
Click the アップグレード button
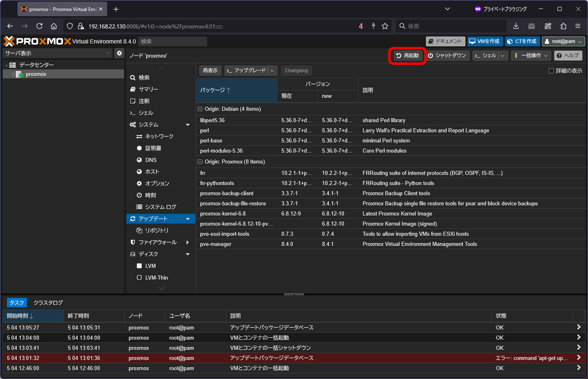pyautogui.click(x=246, y=71)
